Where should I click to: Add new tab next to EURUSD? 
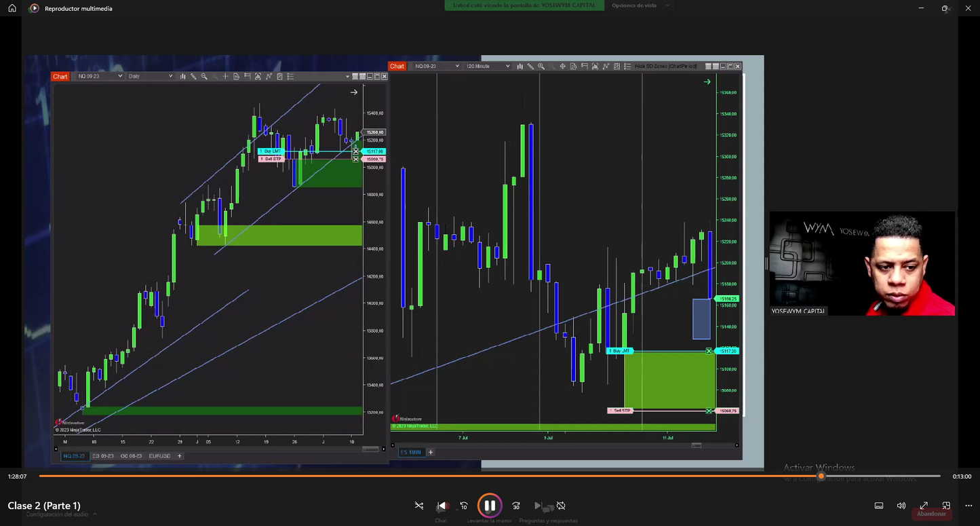coord(180,456)
